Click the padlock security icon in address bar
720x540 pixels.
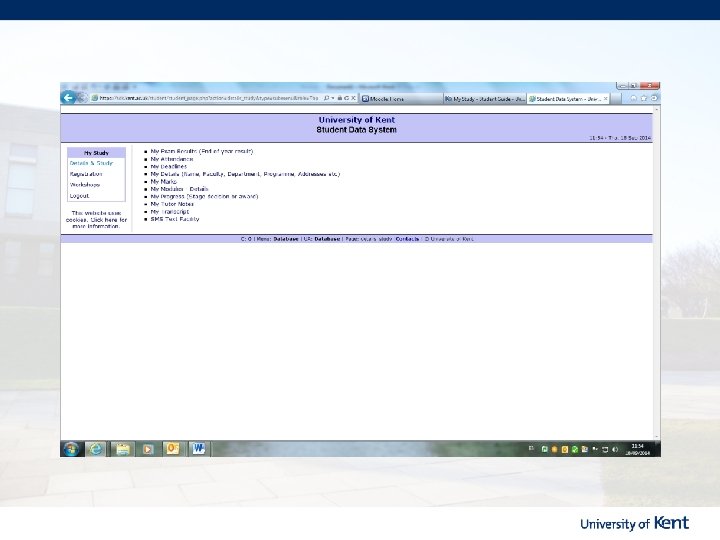pos(340,98)
